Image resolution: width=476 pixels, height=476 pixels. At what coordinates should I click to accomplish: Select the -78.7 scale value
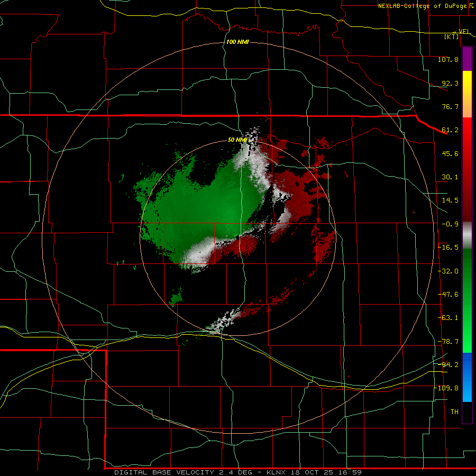pyautogui.click(x=448, y=342)
